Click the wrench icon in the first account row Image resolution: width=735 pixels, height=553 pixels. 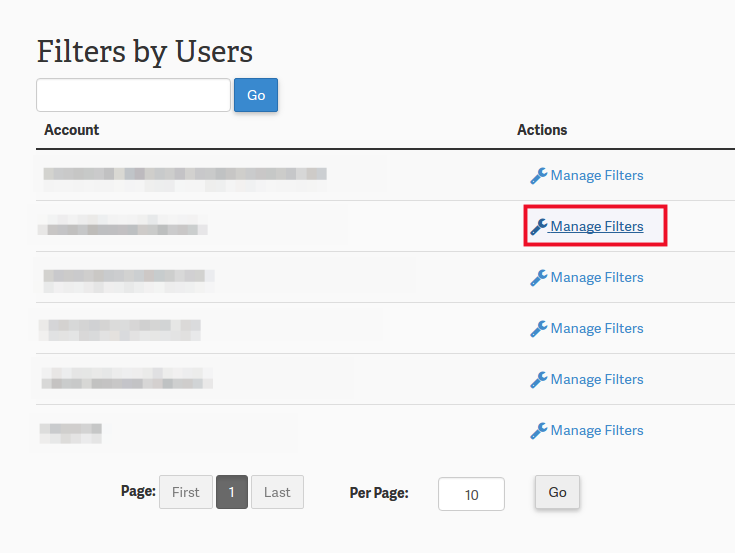point(538,176)
